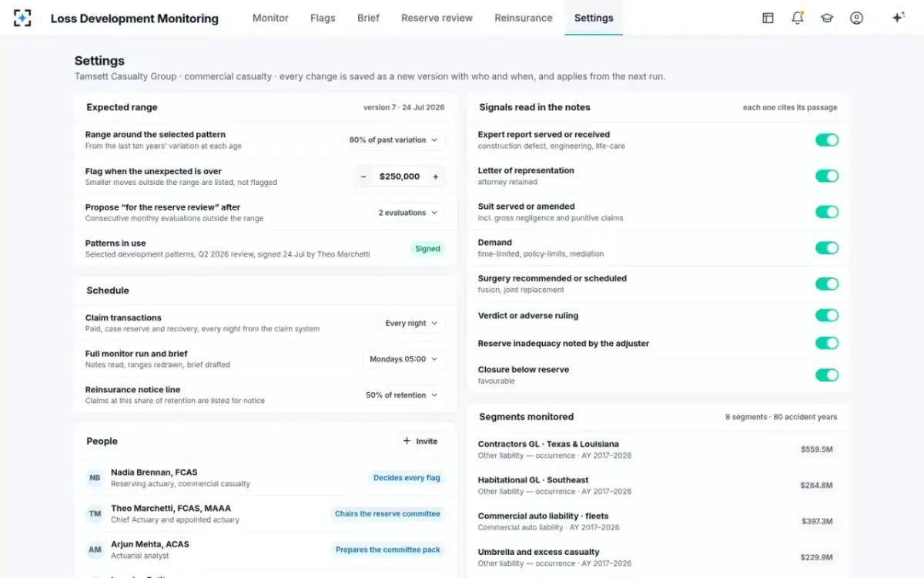The height and width of the screenshot is (578, 924).
Task: Click Arjun Mehta, ACAS name
Action: [150, 544]
